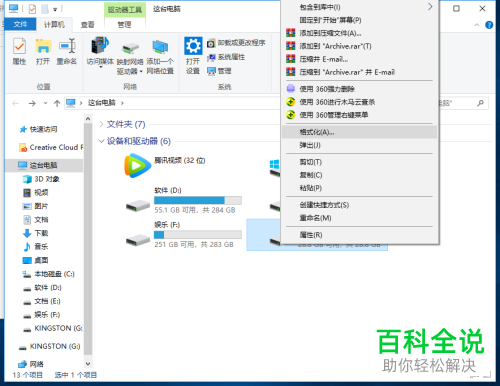Go up one level arrow

pos(57,103)
